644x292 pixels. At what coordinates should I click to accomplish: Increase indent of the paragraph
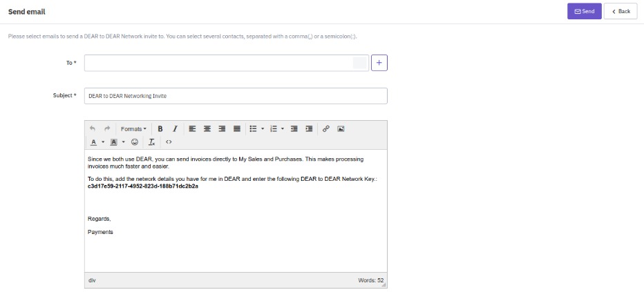[309, 129]
